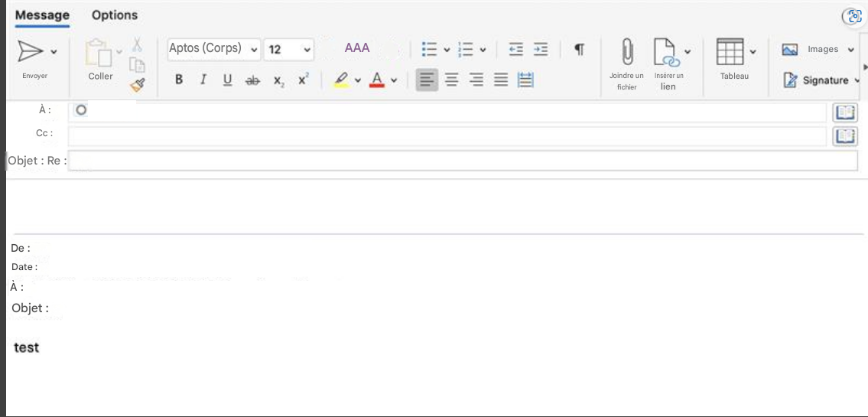Toggle strikethrough ab formatting
The image size is (868, 417).
coord(252,81)
